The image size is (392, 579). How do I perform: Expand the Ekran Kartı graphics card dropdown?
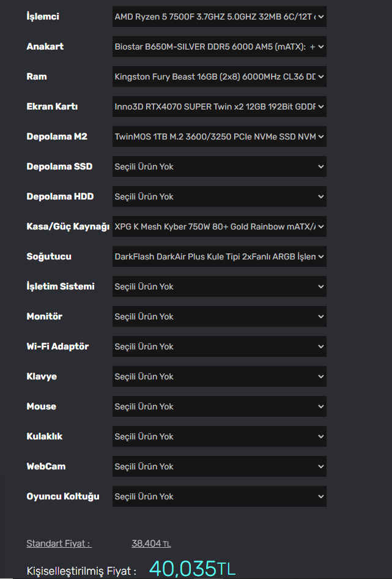point(219,106)
